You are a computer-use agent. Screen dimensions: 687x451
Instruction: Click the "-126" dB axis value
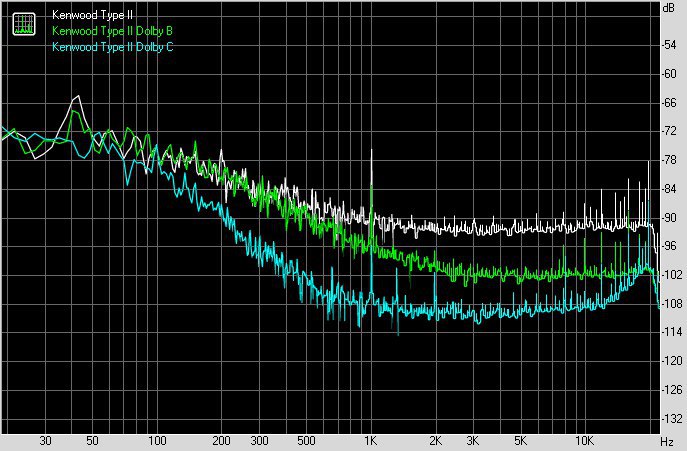click(x=672, y=390)
